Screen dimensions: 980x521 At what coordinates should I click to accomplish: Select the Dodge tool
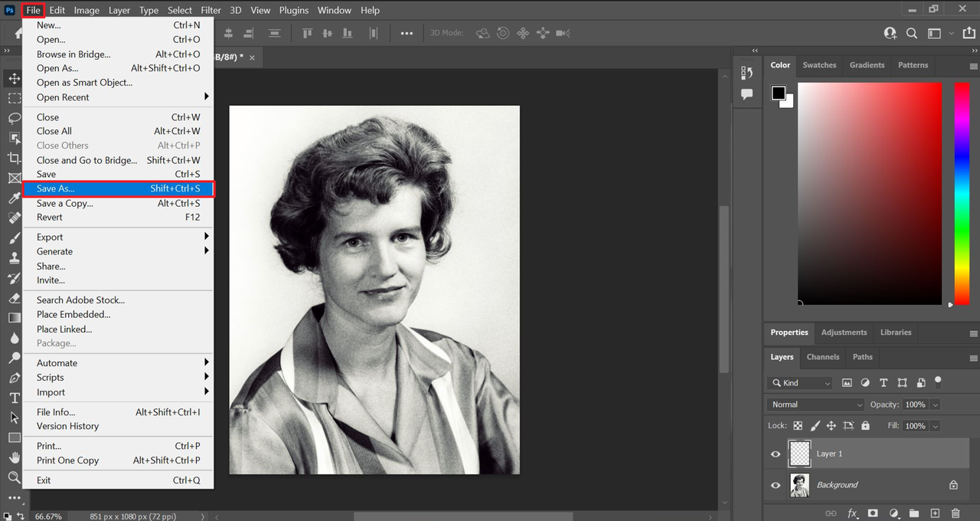pos(15,358)
